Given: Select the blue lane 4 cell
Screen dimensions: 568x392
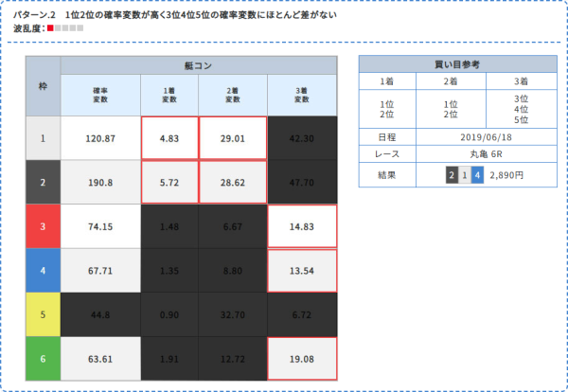Looking at the screenshot, I should coord(44,274).
